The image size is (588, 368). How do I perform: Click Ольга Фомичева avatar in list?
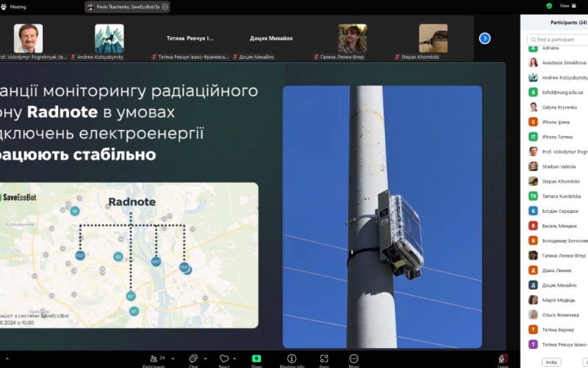pyautogui.click(x=534, y=315)
